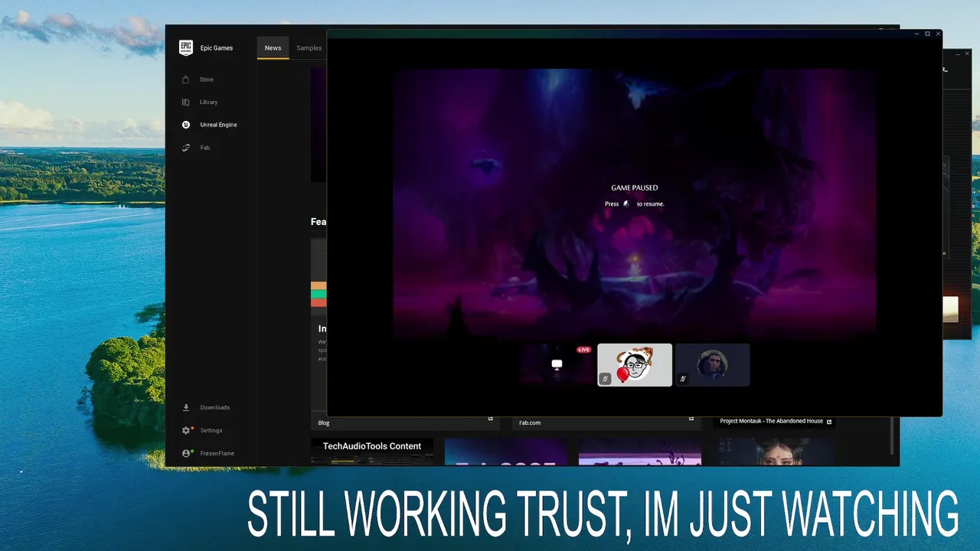
Task: Select the balloon cartoon avatar participant tile
Action: tap(635, 365)
